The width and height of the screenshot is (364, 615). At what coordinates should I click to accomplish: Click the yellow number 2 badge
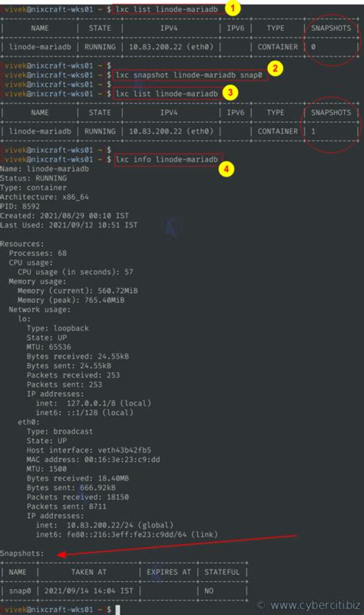coord(275,68)
